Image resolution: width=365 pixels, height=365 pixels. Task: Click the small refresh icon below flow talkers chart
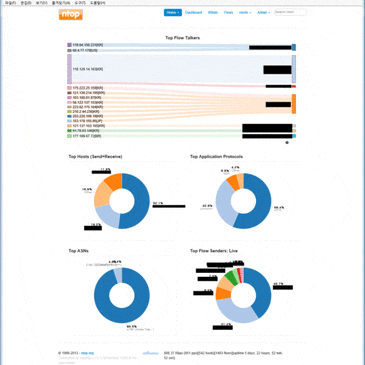[287, 142]
